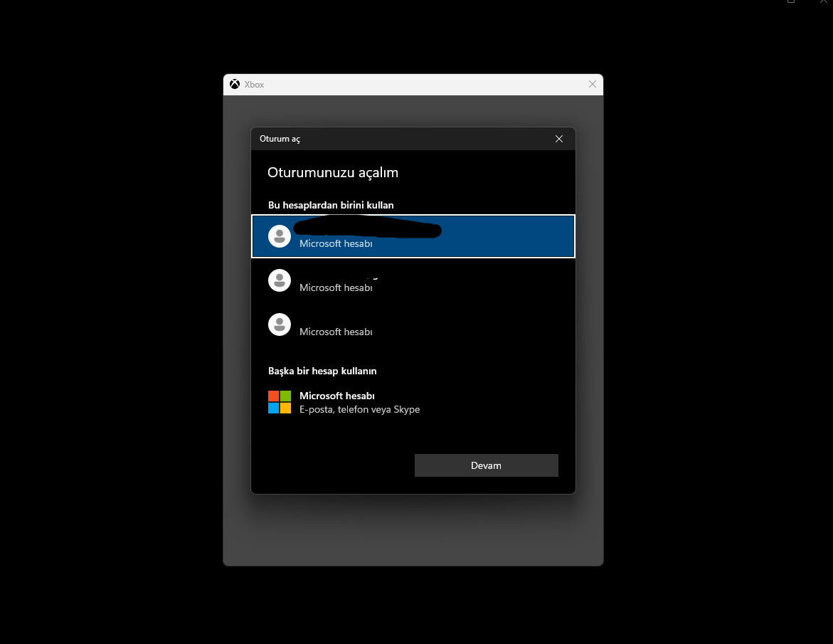Click the Oturumunuzu açalım heading
The image size is (833, 644).
(x=333, y=173)
